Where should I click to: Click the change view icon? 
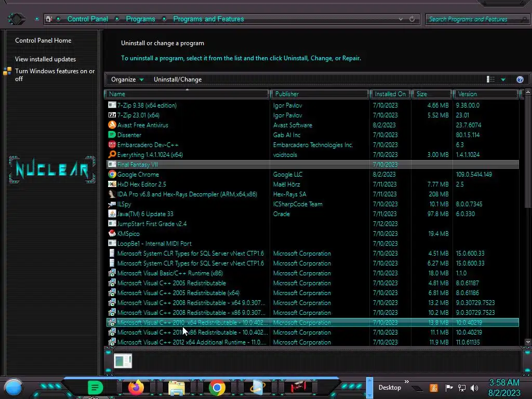[490, 79]
